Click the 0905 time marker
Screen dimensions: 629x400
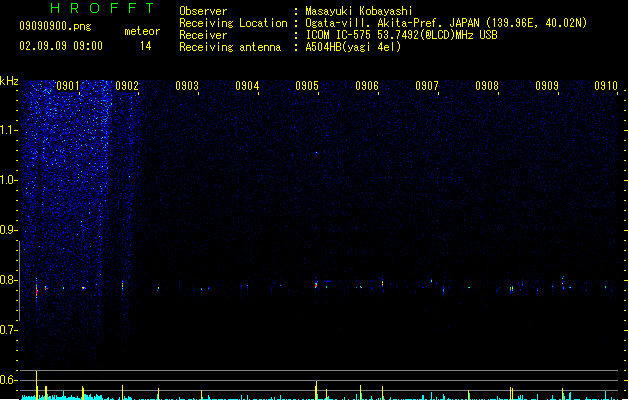[x=307, y=86]
